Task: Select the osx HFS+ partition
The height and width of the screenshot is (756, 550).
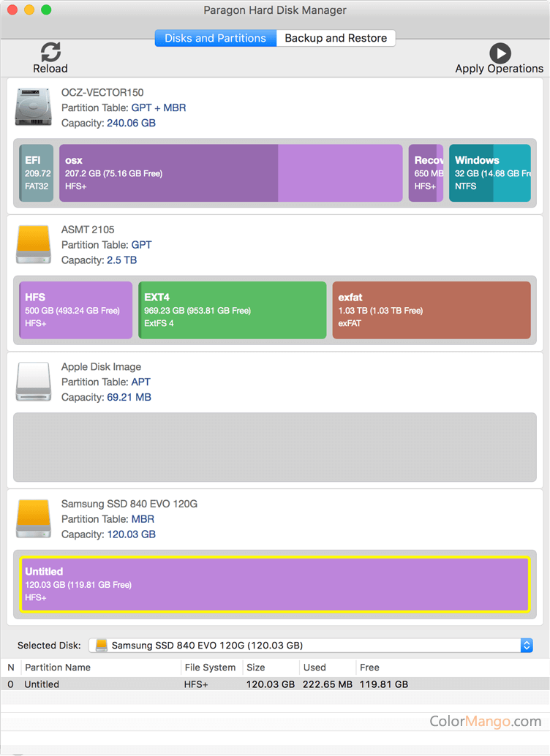Action: pos(230,173)
